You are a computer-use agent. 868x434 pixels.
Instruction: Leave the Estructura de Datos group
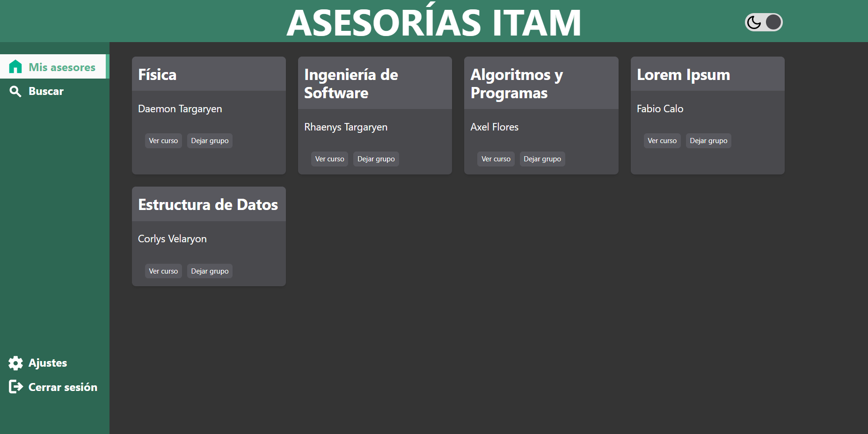[209, 271]
